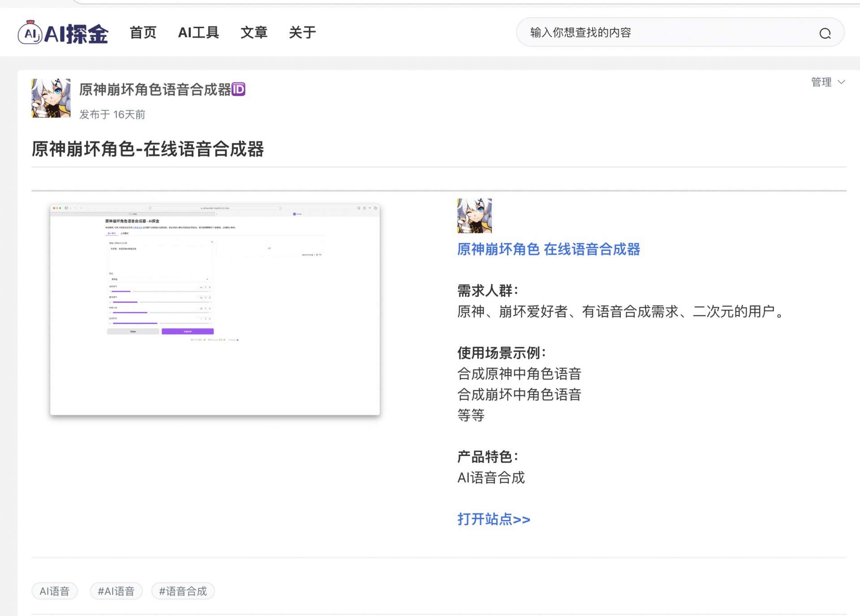860x616 pixels.
Task: Click the purple ID badge icon
Action: [x=238, y=89]
